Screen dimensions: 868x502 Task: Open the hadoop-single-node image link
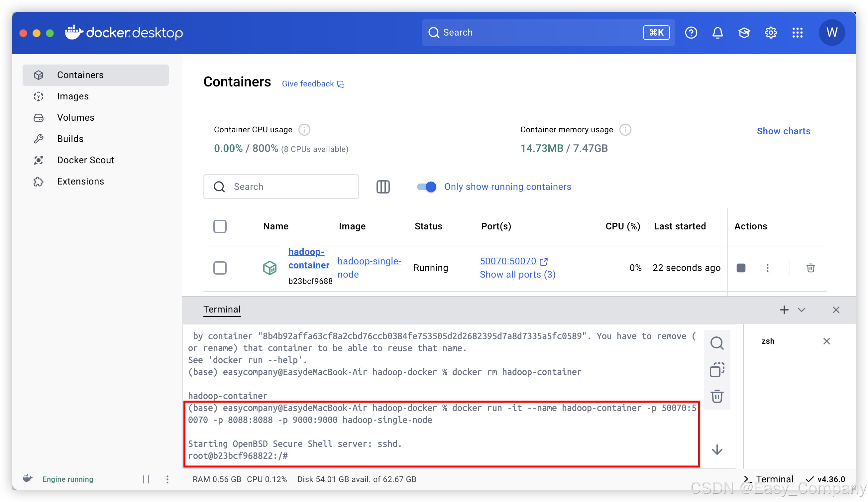(x=369, y=267)
